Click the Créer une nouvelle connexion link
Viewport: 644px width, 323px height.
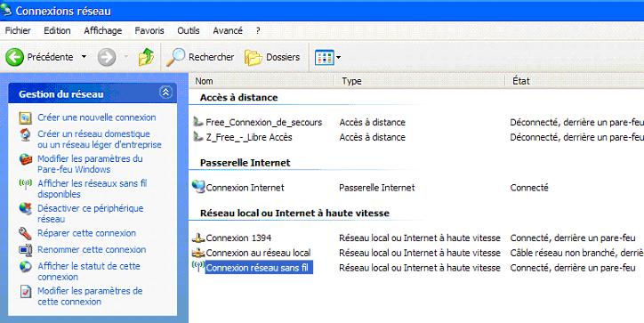(x=97, y=117)
